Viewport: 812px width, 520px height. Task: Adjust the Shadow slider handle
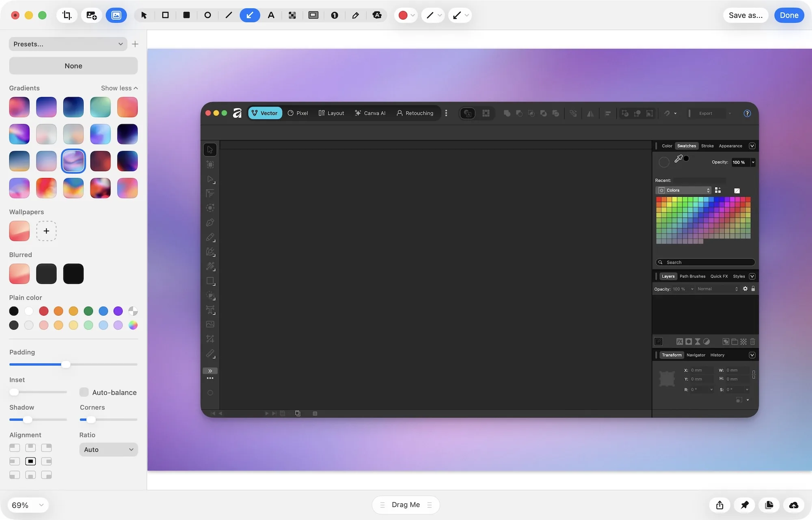pyautogui.click(x=27, y=419)
